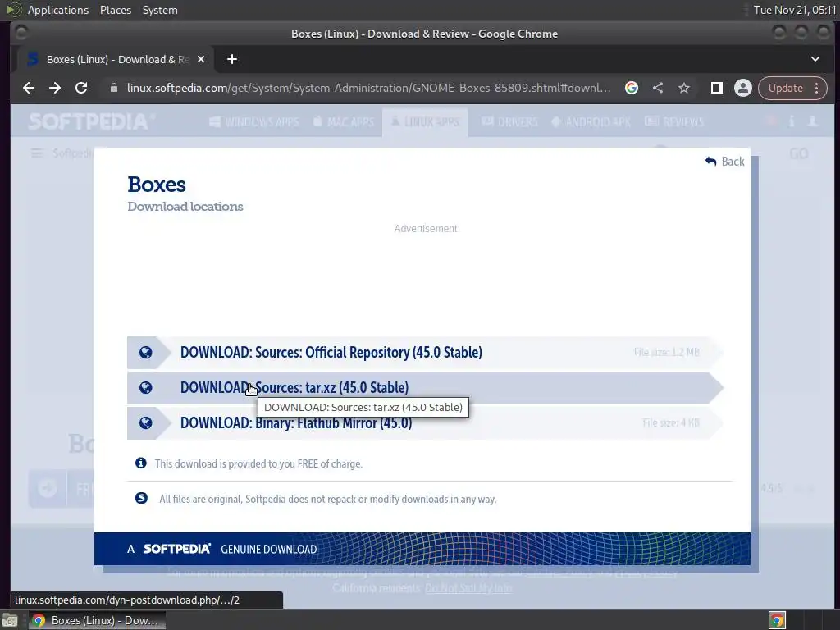Open Chrome's side panel icon
Viewport: 840px width, 630px height.
pos(717,88)
